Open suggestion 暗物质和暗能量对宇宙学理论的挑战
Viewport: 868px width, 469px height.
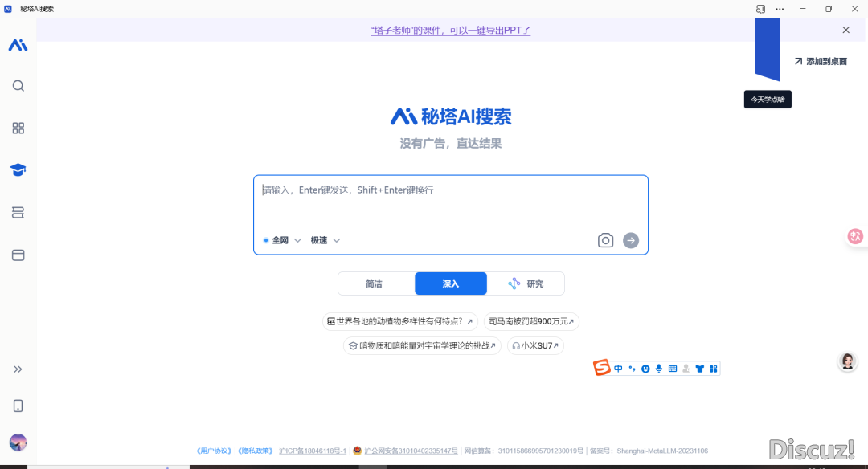(423, 345)
